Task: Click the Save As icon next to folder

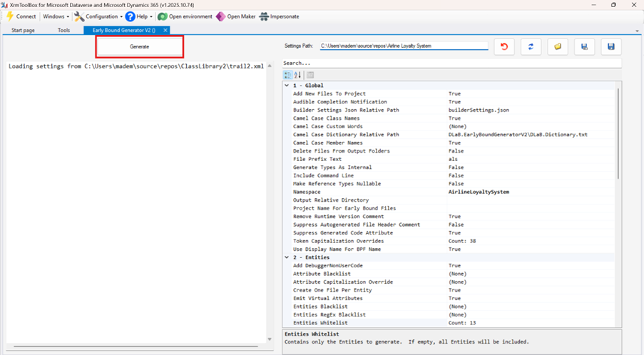Action: click(x=584, y=46)
